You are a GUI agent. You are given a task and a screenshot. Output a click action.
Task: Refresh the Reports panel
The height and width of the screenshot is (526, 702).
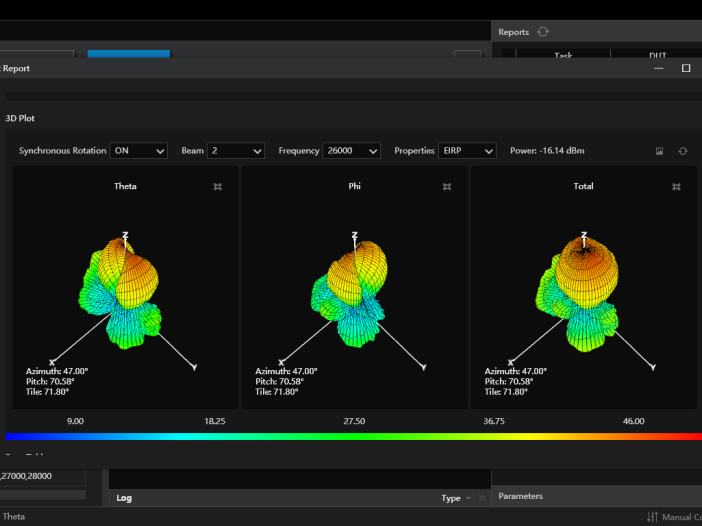(543, 32)
